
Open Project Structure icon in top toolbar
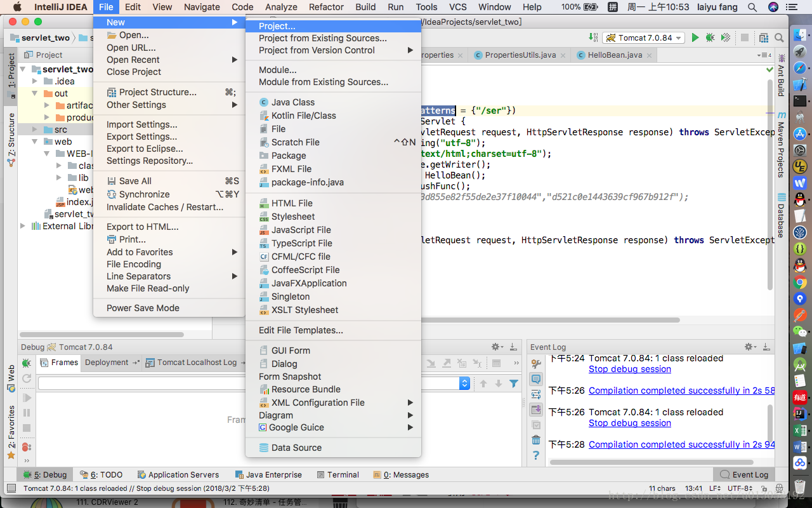(x=764, y=38)
